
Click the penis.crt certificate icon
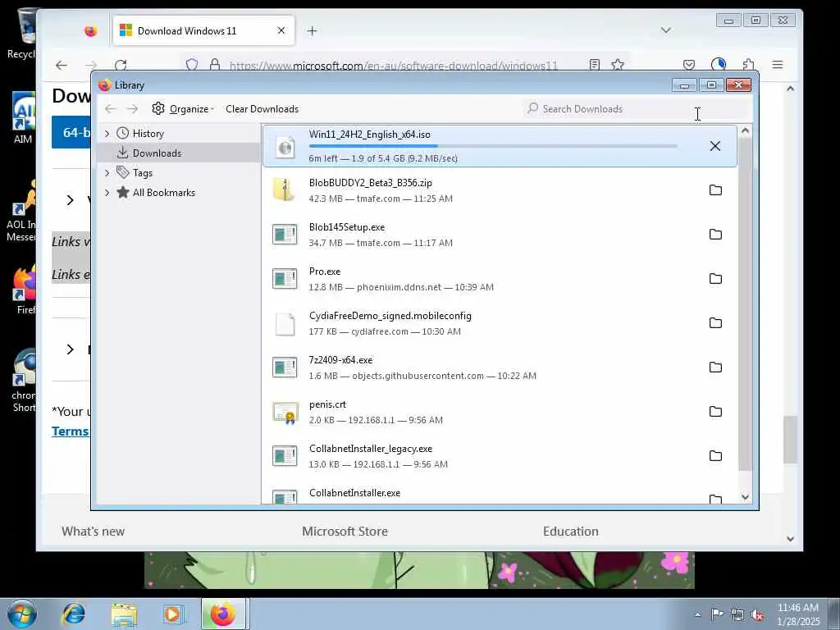point(285,412)
